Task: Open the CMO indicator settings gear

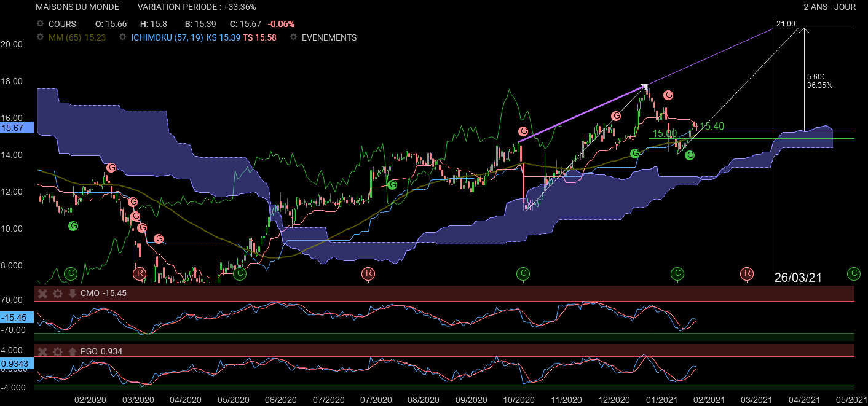Action: coord(57,294)
